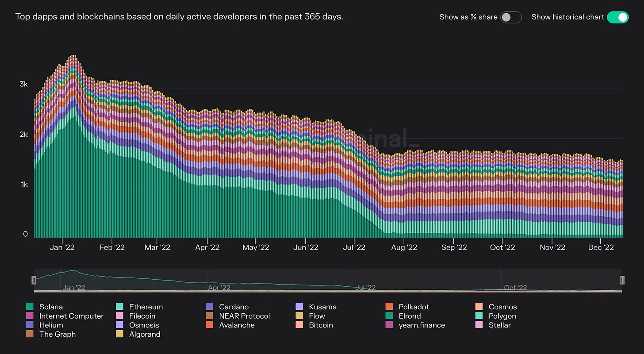Click the Dec '22 x-axis label
644x354 pixels.
click(x=601, y=247)
